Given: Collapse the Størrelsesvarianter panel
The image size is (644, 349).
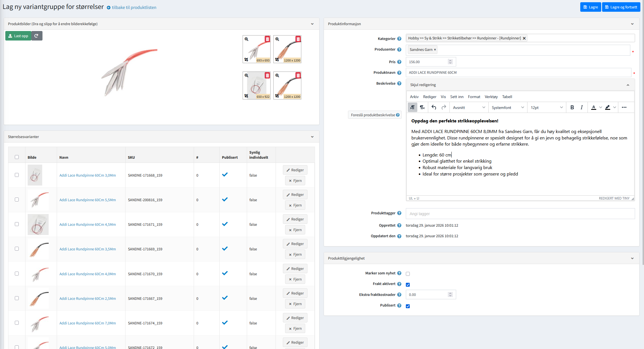Looking at the screenshot, I should click(312, 137).
